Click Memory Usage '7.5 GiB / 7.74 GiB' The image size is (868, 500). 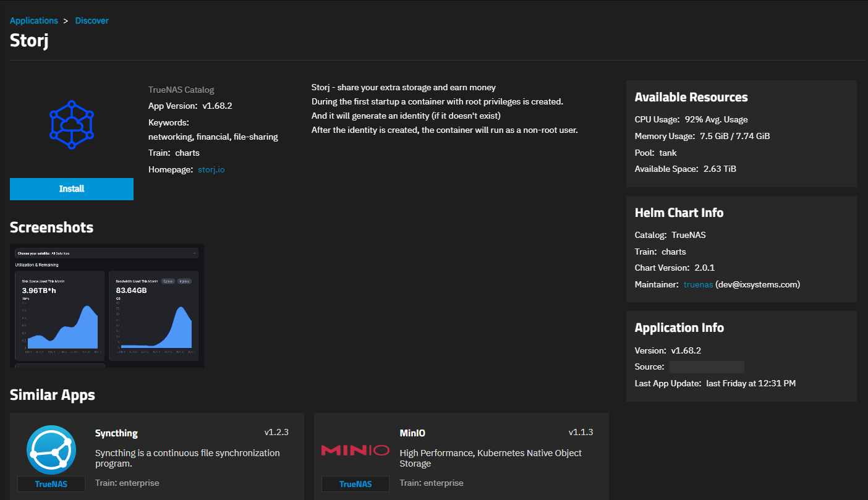[x=735, y=136]
